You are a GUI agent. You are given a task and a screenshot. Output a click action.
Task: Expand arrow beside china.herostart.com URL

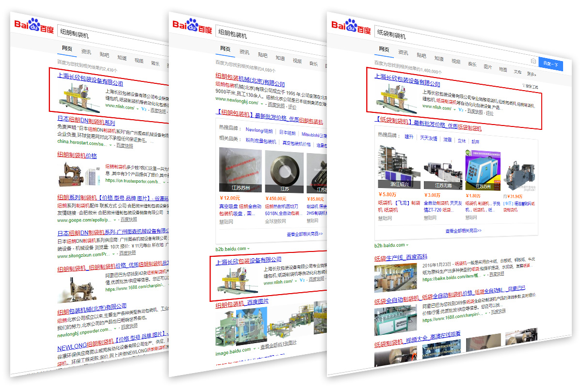[111, 145]
